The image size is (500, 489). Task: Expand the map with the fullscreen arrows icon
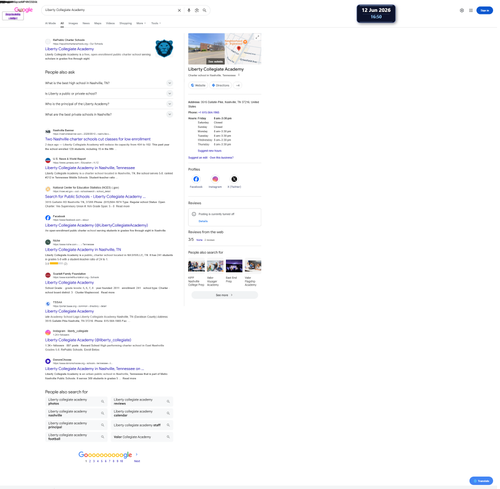[257, 37]
